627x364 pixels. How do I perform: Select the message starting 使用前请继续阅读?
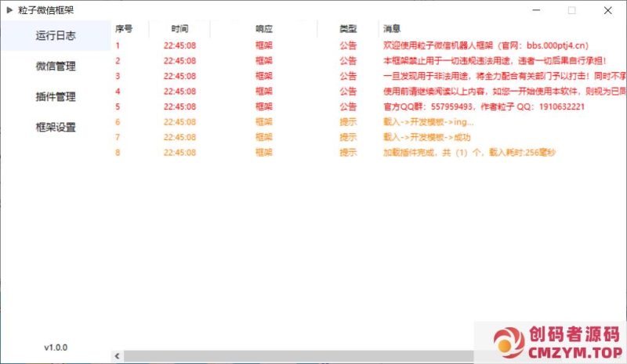pos(505,91)
